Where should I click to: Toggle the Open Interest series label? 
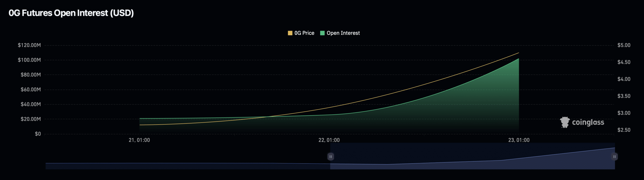point(343,33)
